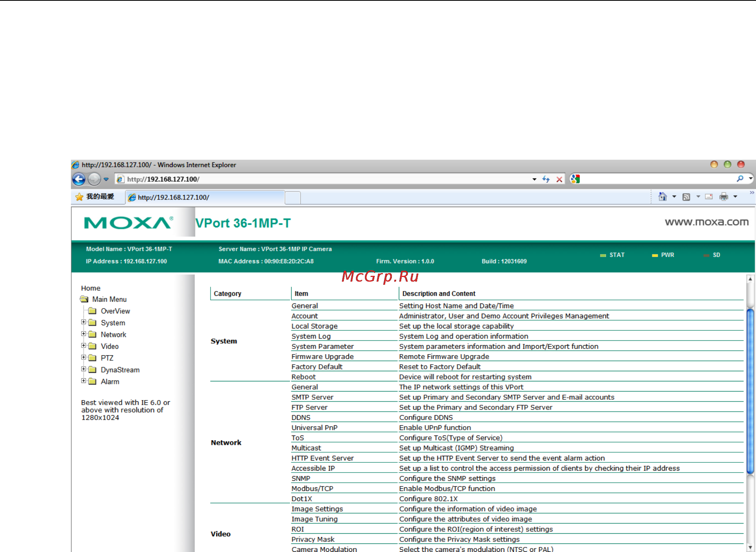
Task: Click the Alarm folder icon
Action: click(x=92, y=381)
